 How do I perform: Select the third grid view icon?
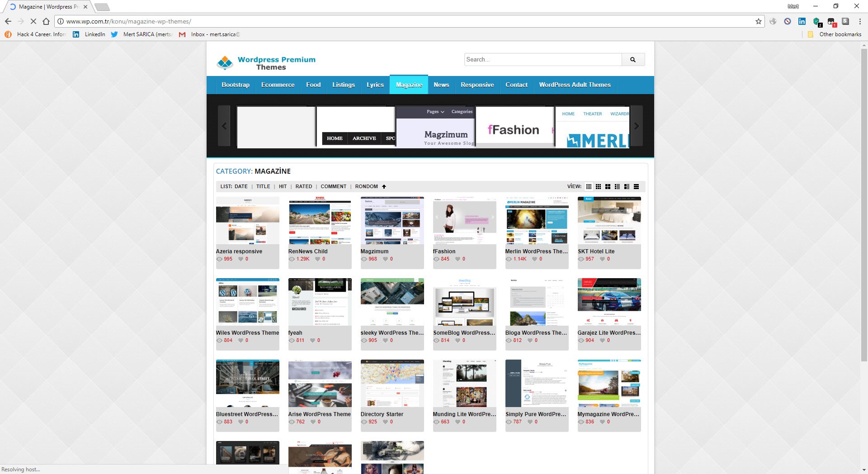pos(608,186)
